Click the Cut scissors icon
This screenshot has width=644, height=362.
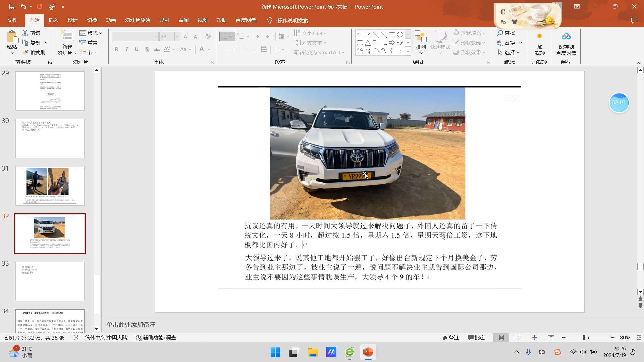(x=25, y=33)
